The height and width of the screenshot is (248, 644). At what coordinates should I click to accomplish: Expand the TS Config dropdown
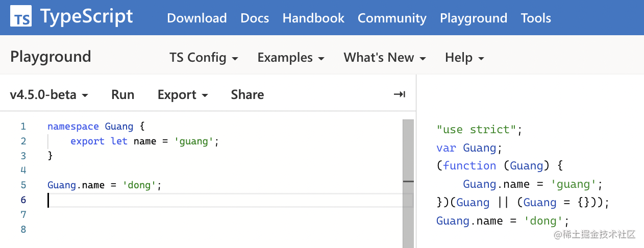tap(204, 58)
